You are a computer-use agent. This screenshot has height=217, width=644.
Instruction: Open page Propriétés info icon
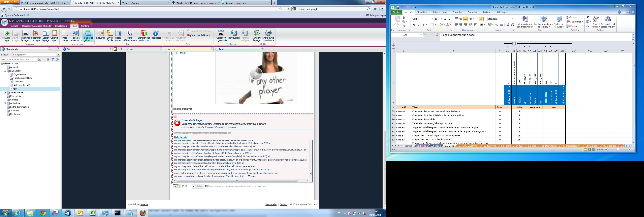[x=156, y=33]
